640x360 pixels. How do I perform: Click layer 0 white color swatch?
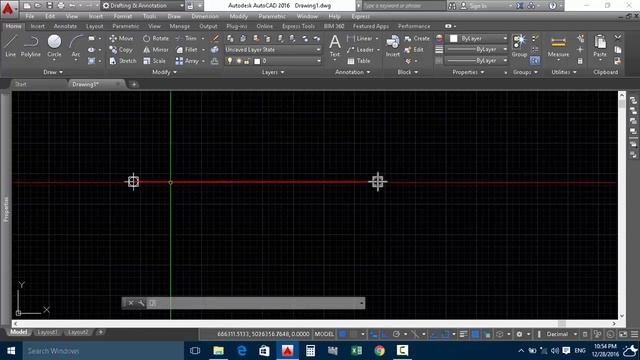257,61
